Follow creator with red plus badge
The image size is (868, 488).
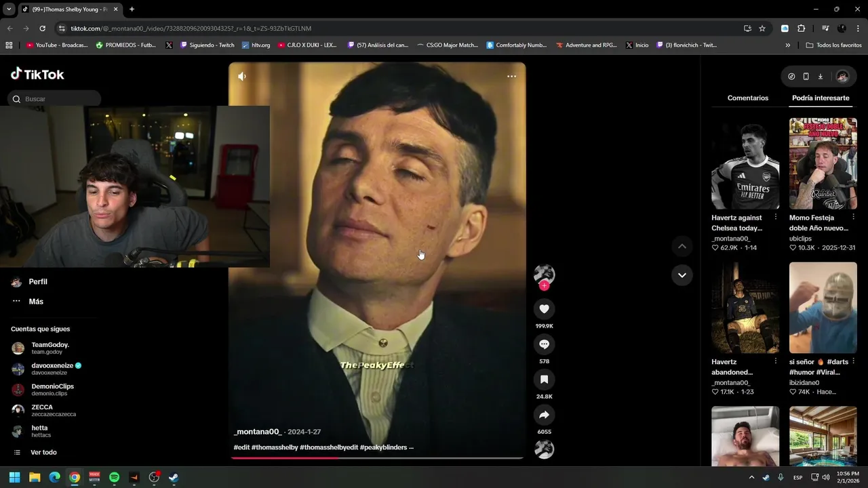click(544, 286)
